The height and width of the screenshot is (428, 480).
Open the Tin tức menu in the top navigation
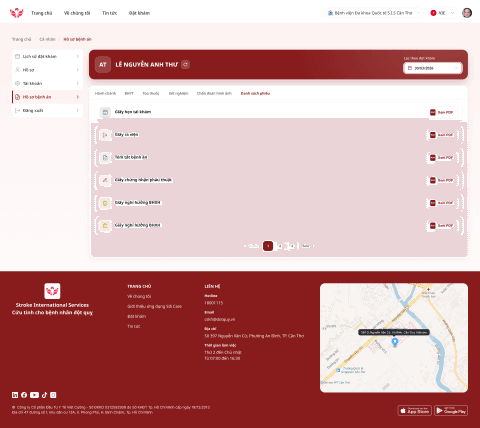(109, 13)
